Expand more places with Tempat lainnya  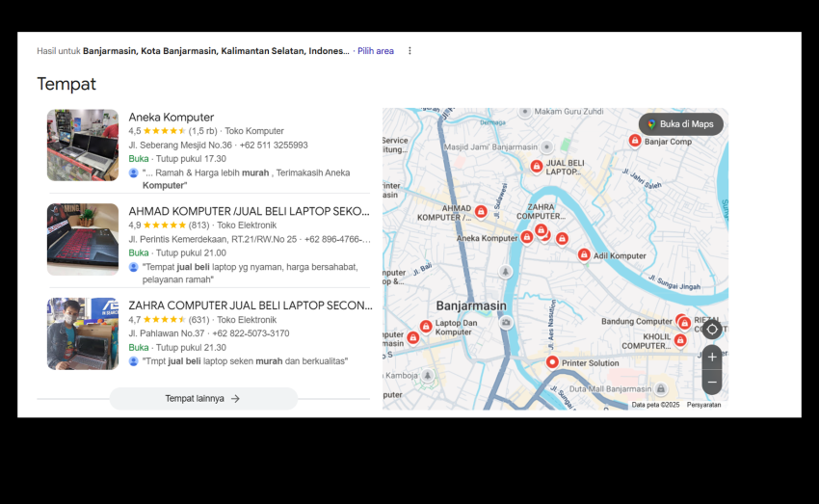(x=203, y=398)
